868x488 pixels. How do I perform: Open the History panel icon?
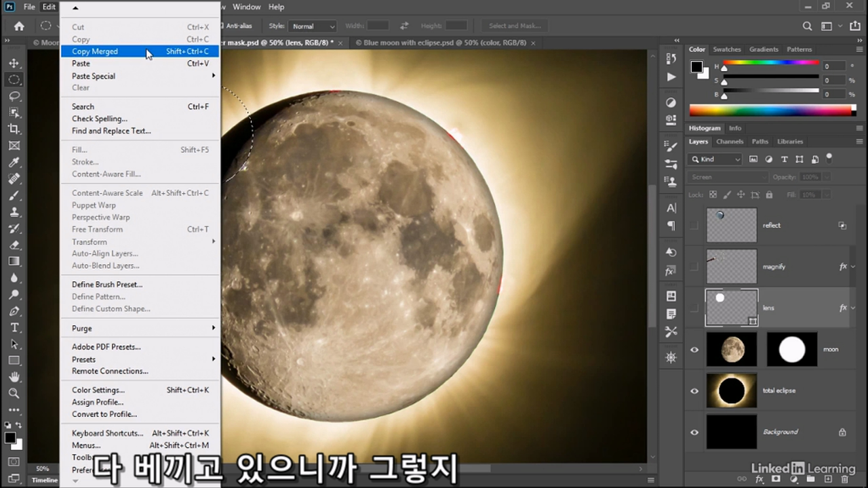pyautogui.click(x=671, y=59)
